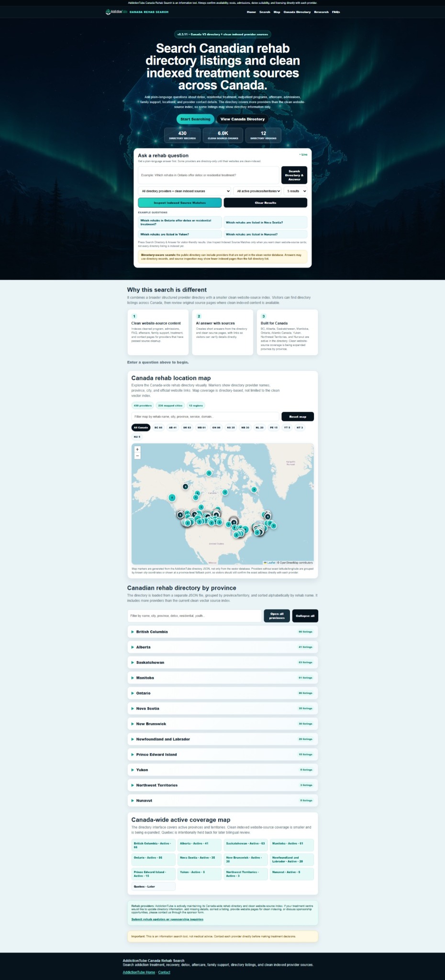The height and width of the screenshot is (980, 445).
Task: Go to the FAQs nav item
Action: point(336,12)
